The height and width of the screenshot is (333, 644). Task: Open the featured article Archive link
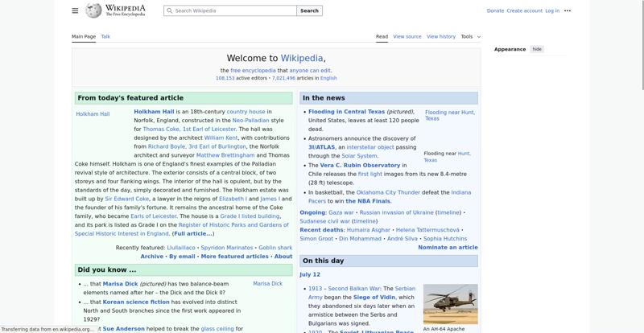[x=152, y=257]
